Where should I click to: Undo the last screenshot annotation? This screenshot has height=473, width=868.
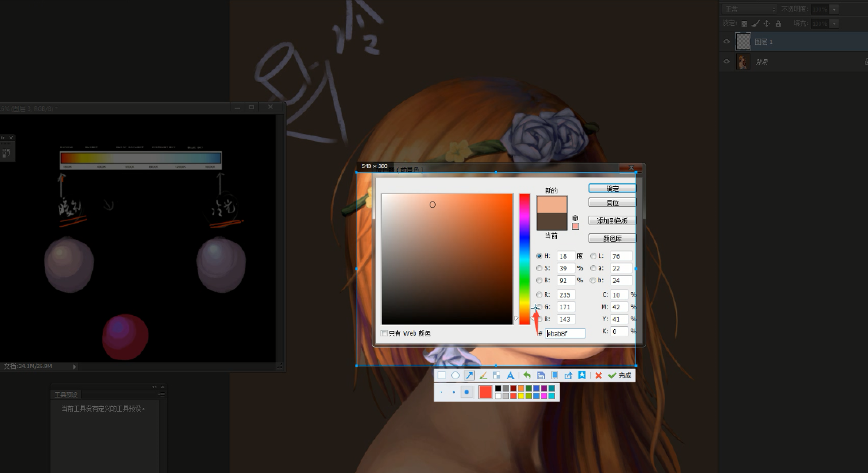point(527,375)
